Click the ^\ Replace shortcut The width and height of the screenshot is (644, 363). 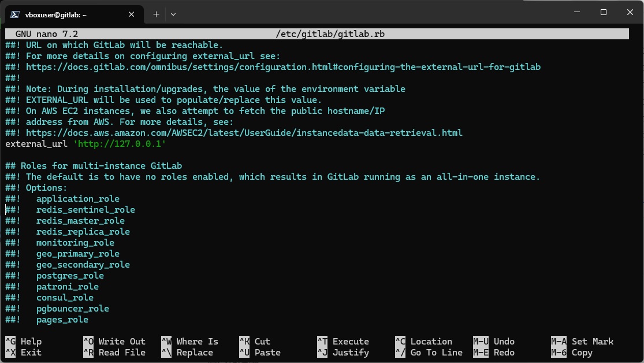click(x=187, y=353)
